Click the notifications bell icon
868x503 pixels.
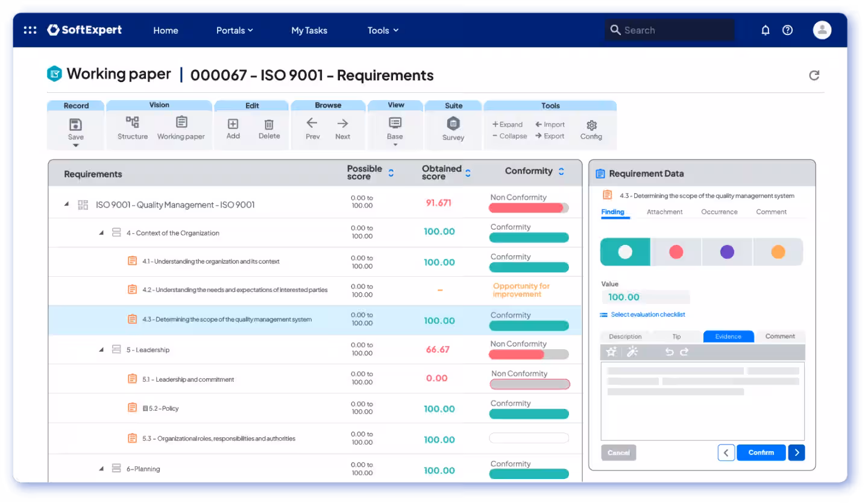pyautogui.click(x=766, y=30)
